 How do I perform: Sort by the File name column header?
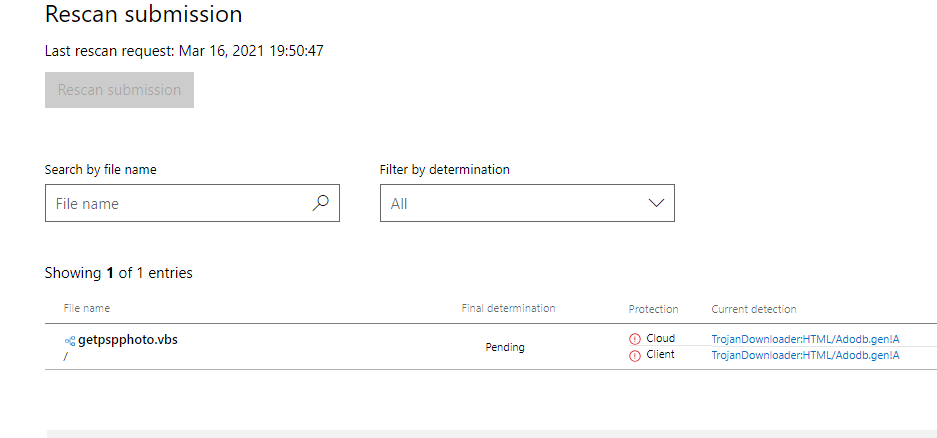87,309
